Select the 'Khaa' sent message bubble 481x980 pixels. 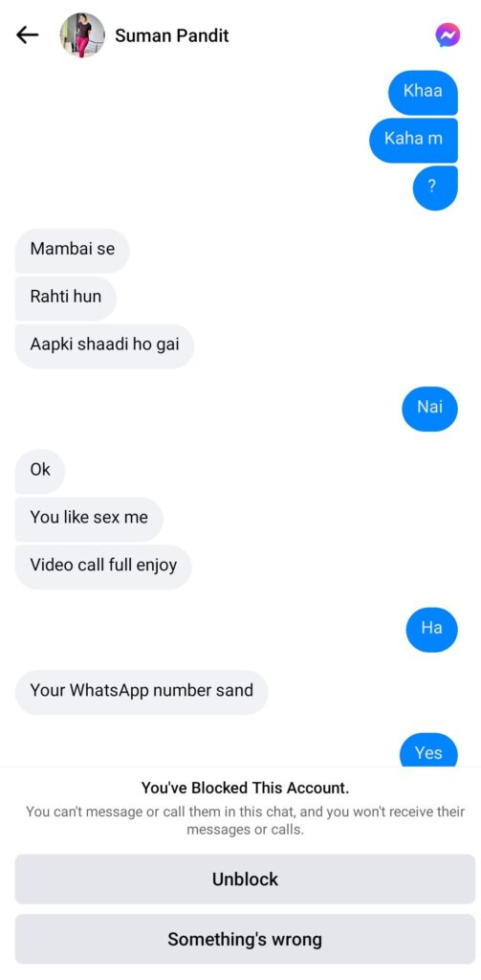click(423, 91)
